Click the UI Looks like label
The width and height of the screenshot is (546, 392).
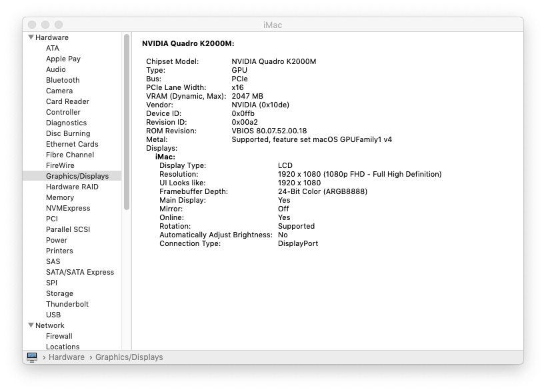(183, 183)
